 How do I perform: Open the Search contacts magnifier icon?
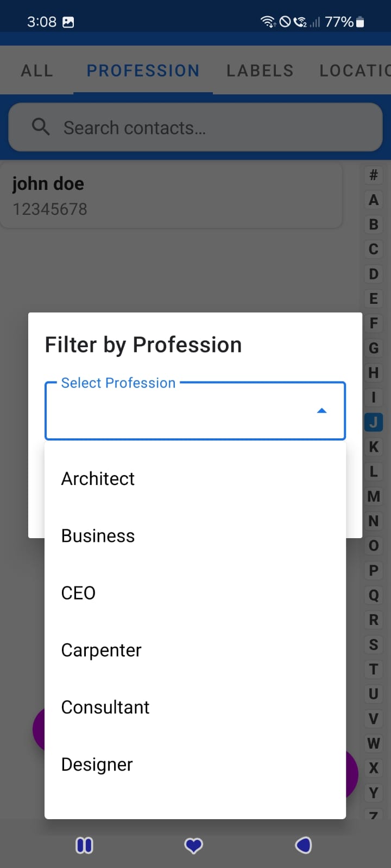[x=41, y=126]
